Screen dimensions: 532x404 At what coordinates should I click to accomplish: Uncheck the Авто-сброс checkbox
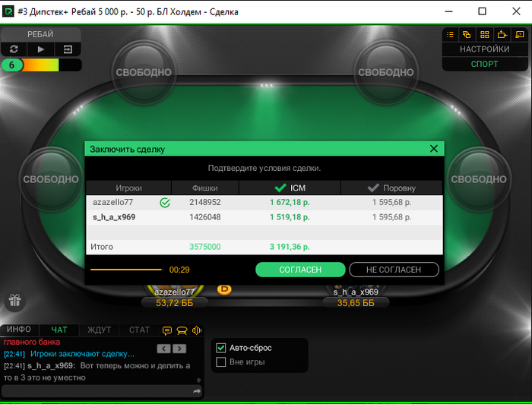point(221,348)
